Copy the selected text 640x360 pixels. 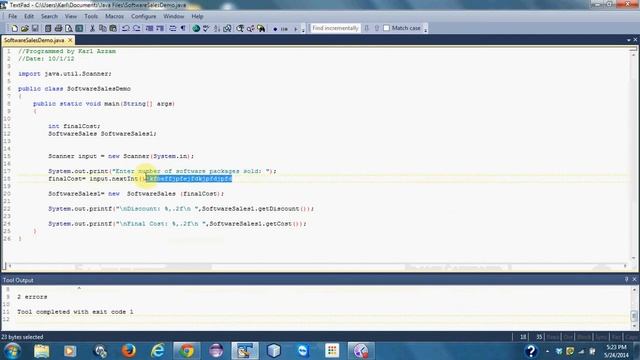[x=102, y=28]
